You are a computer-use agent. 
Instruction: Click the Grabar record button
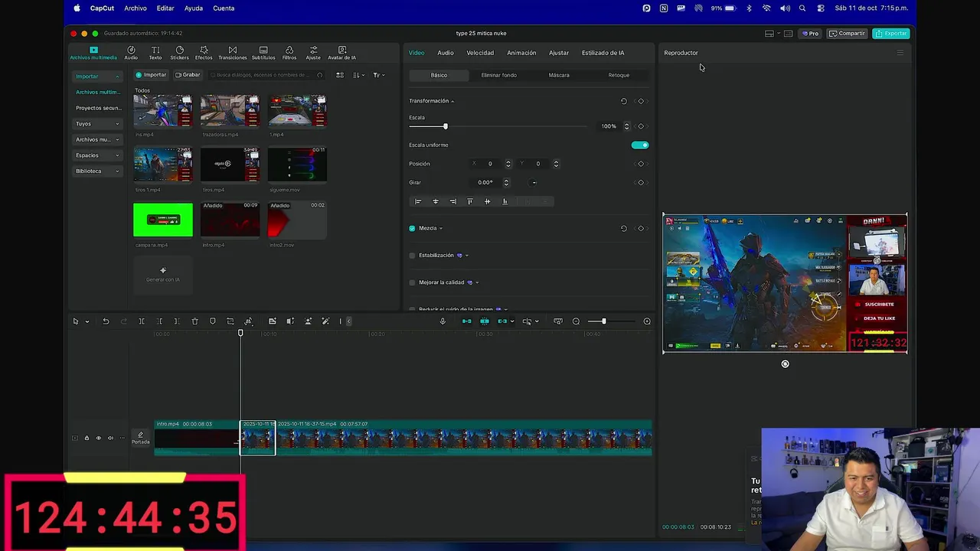tap(188, 75)
